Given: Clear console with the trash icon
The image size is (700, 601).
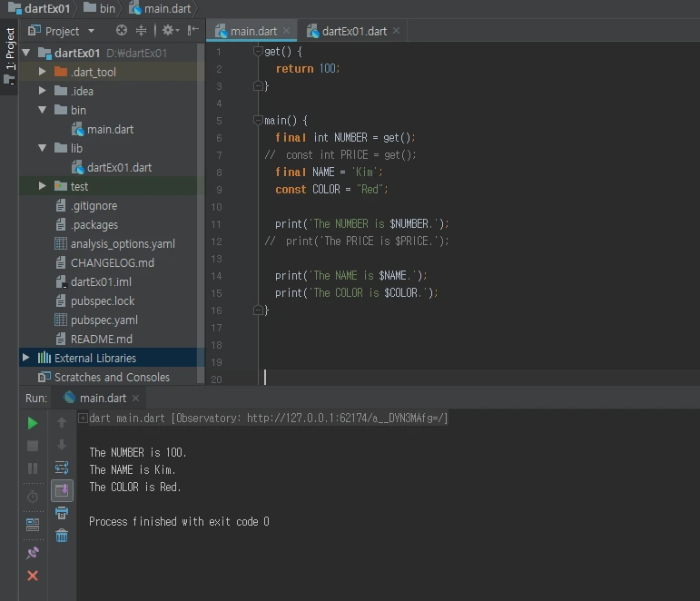Looking at the screenshot, I should [x=62, y=536].
